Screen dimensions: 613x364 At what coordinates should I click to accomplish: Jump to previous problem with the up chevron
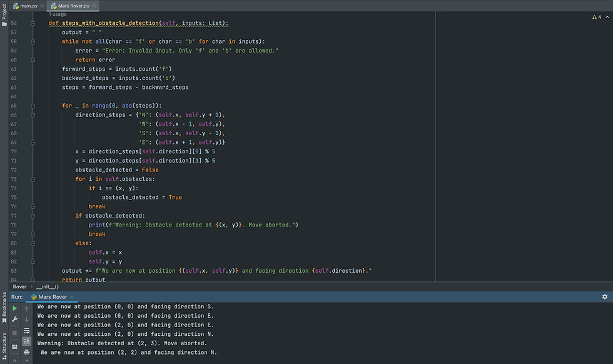(x=607, y=18)
